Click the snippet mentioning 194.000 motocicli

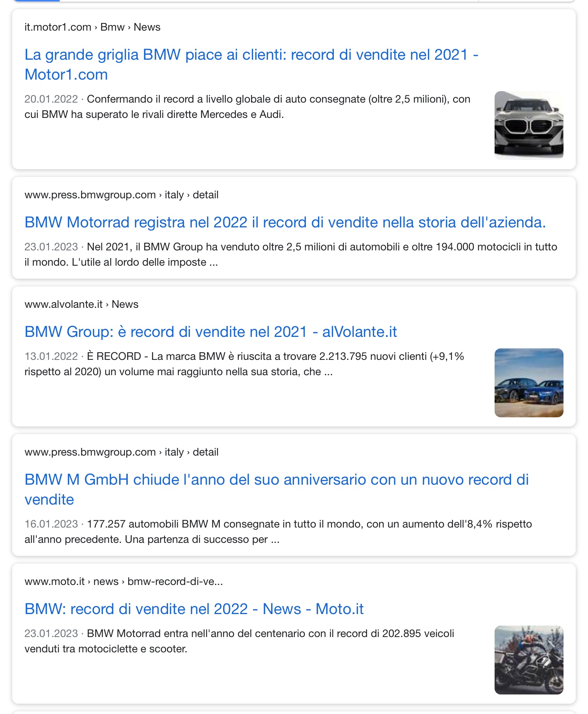coord(291,254)
